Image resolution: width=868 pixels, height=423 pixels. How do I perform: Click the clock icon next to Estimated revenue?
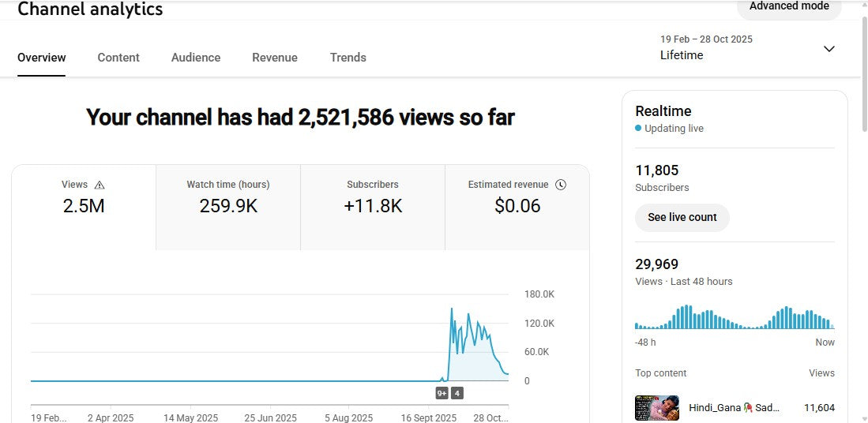pos(561,185)
